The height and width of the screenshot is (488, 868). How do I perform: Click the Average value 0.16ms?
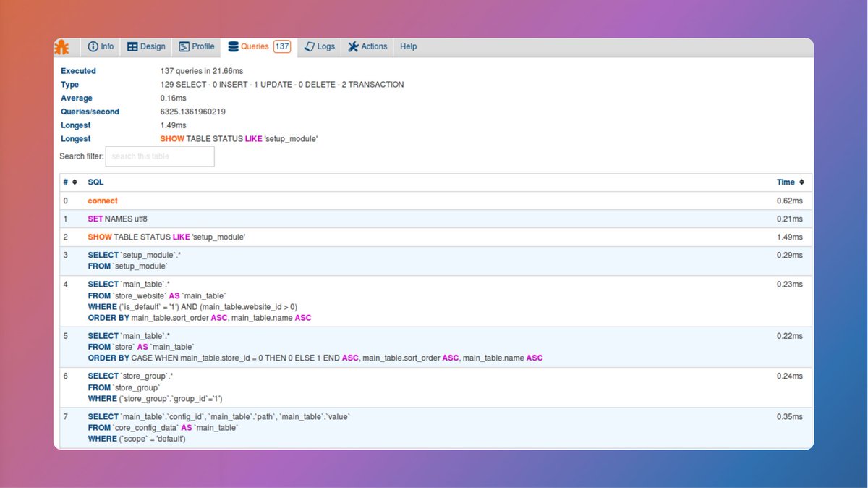(x=174, y=98)
